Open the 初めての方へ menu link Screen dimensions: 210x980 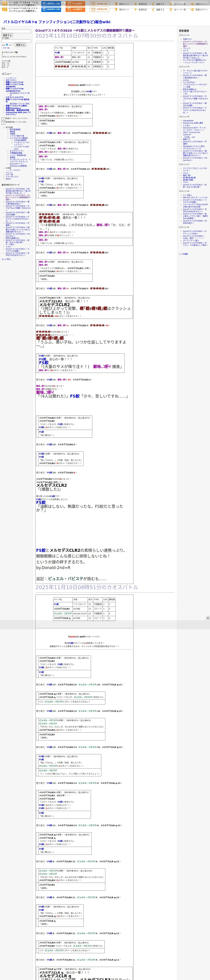(x=11, y=80)
